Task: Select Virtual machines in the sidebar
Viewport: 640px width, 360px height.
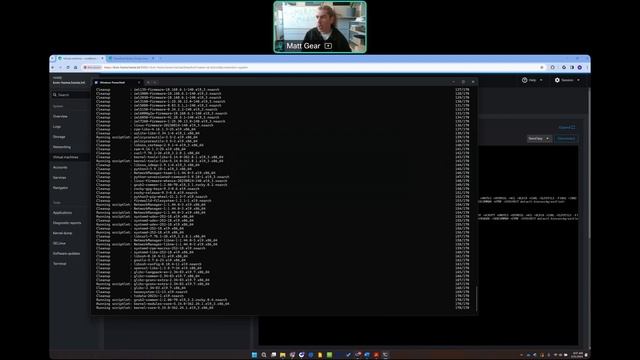Action: 65,157
